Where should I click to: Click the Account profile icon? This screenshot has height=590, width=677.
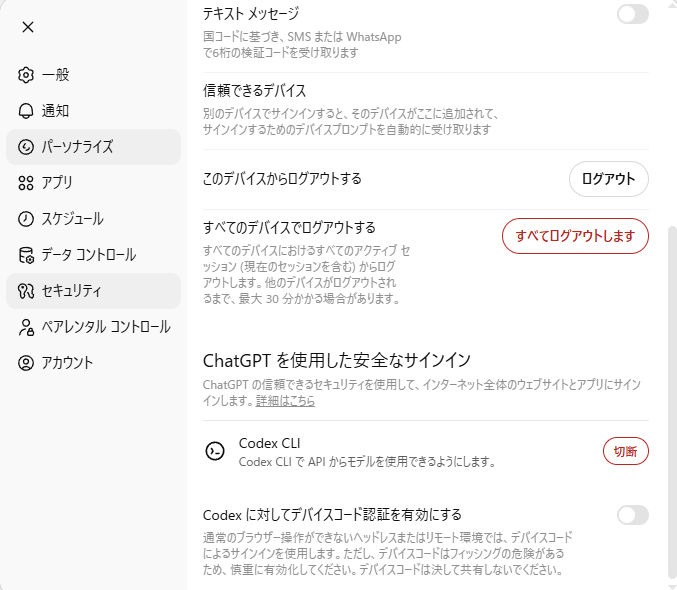pyautogui.click(x=26, y=363)
